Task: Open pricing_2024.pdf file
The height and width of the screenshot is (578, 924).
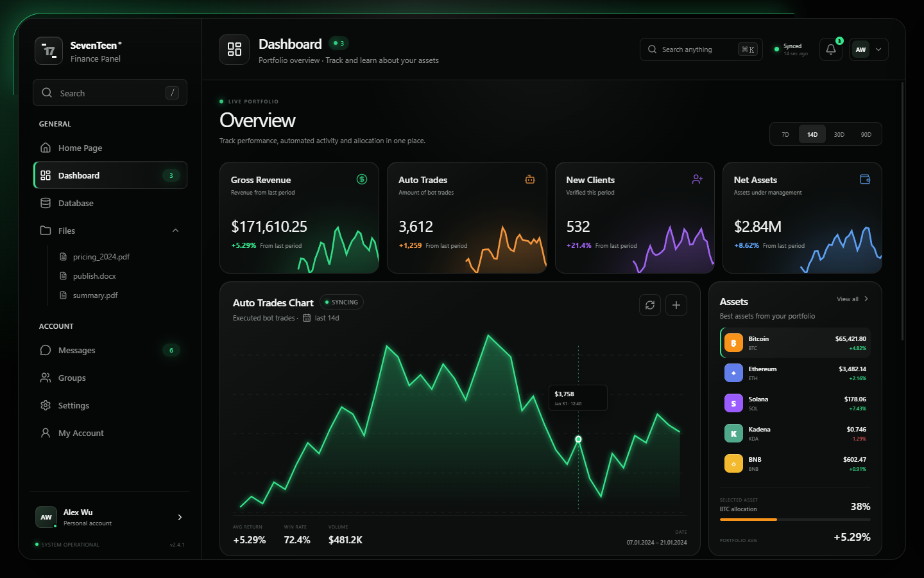Action: pyautogui.click(x=101, y=256)
